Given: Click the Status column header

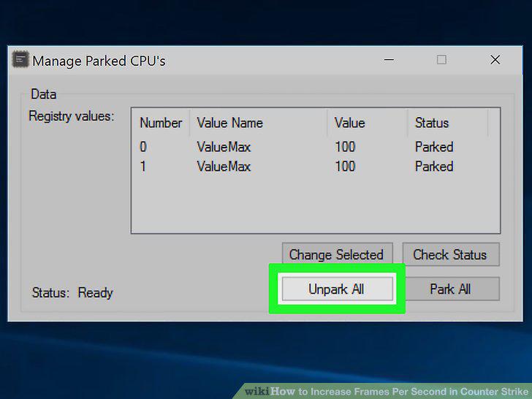Looking at the screenshot, I should click(448, 123).
